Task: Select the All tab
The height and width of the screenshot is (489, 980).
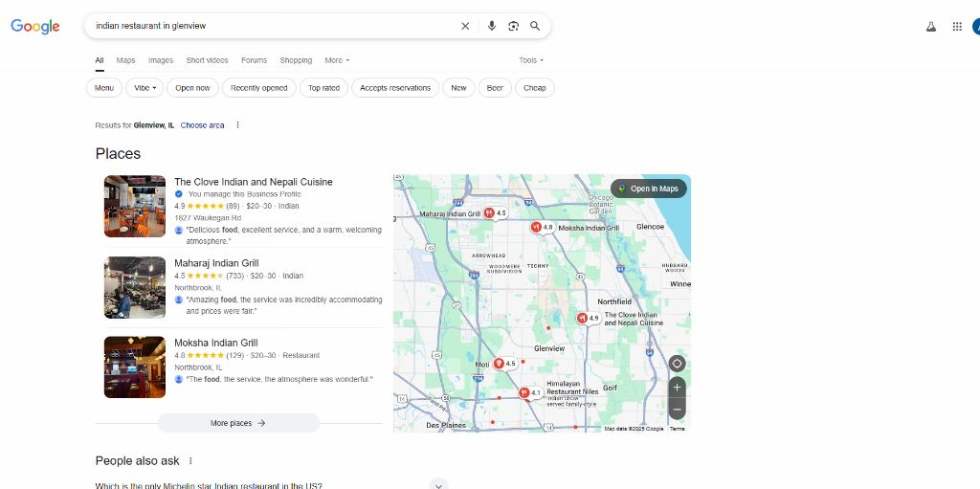Action: click(x=100, y=60)
